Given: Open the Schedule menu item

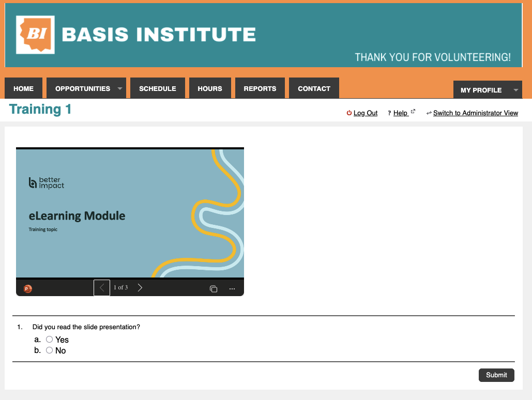Looking at the screenshot, I should point(158,88).
